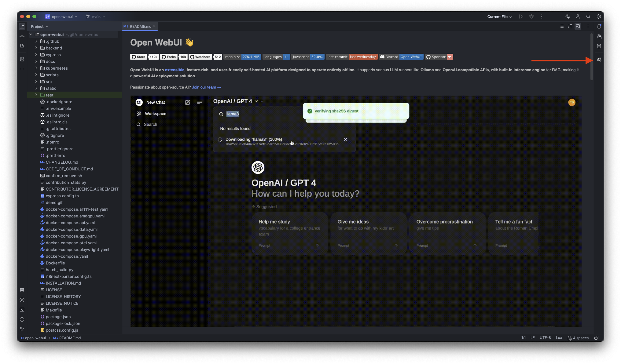The image size is (621, 364).
Task: Open the Git tool window
Action: coord(22,329)
